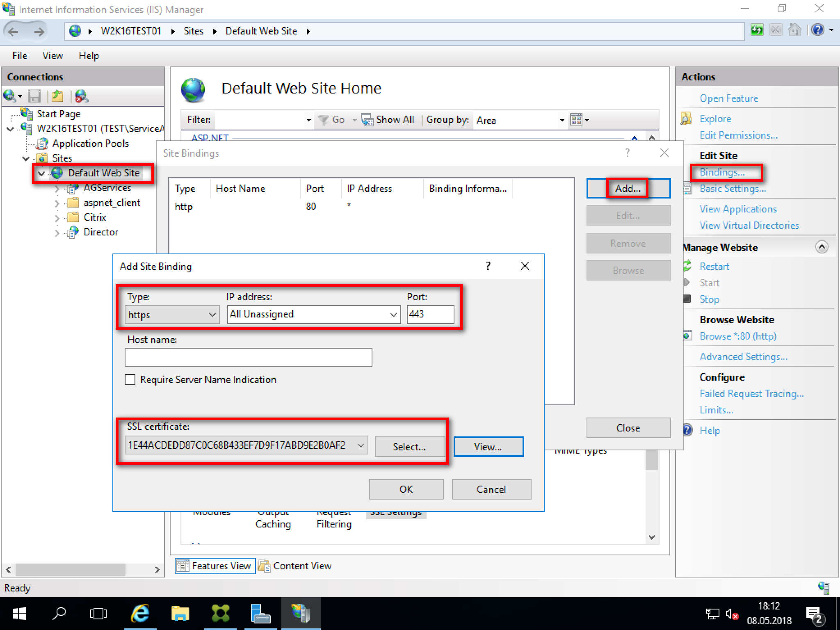Screen dimensions: 840x630
Task: Open Internet Explorer from the taskbar
Action: pos(140,614)
